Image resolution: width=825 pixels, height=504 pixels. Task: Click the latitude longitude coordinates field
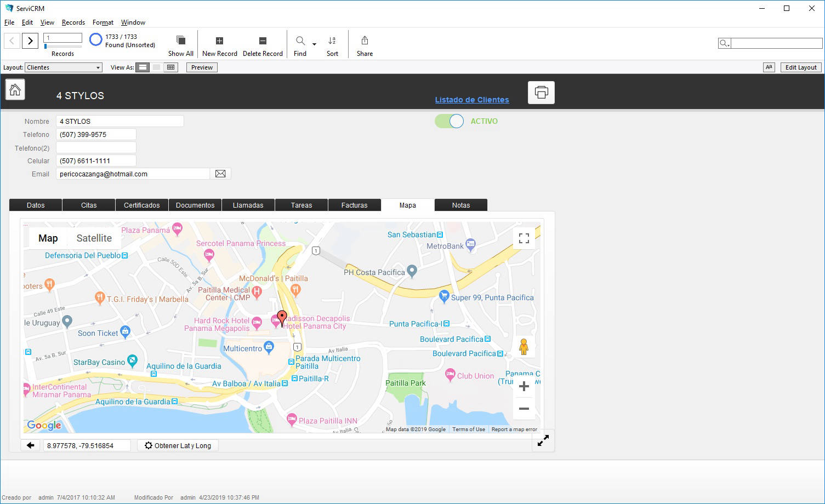click(x=87, y=445)
